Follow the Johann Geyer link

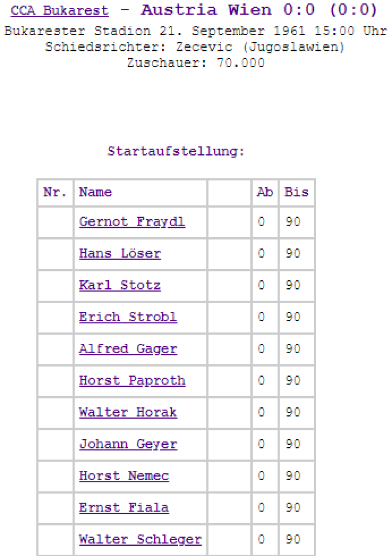[128, 444]
